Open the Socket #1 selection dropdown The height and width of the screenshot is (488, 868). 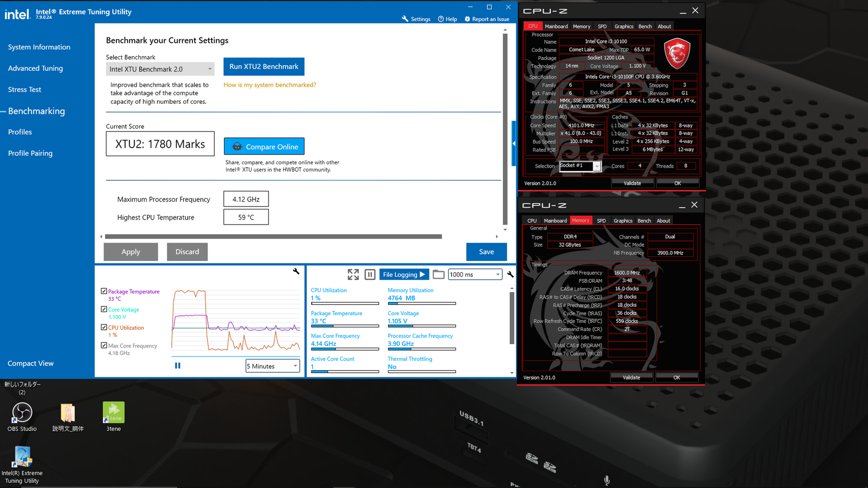pos(580,166)
